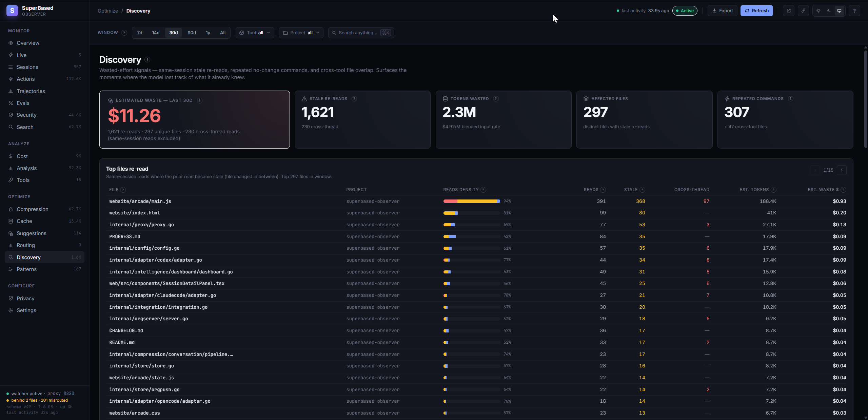Open Live in the sidebar
868x420 pixels.
pos(44,55)
